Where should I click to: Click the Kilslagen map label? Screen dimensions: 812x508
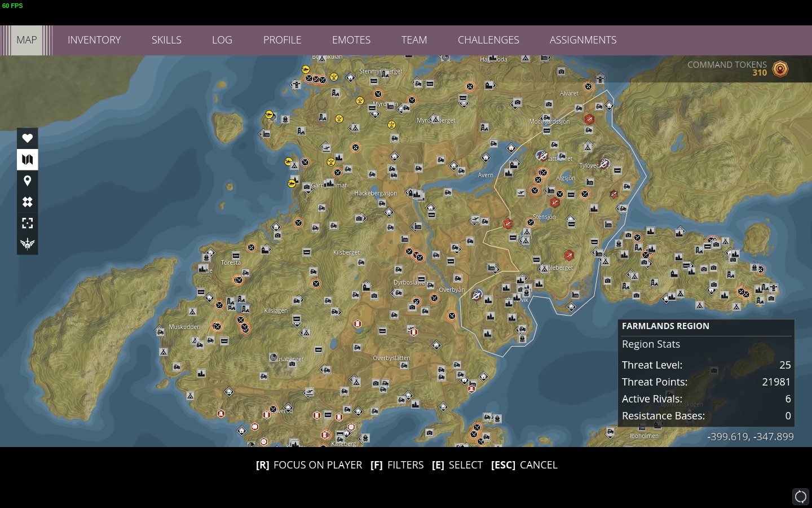[x=276, y=310]
